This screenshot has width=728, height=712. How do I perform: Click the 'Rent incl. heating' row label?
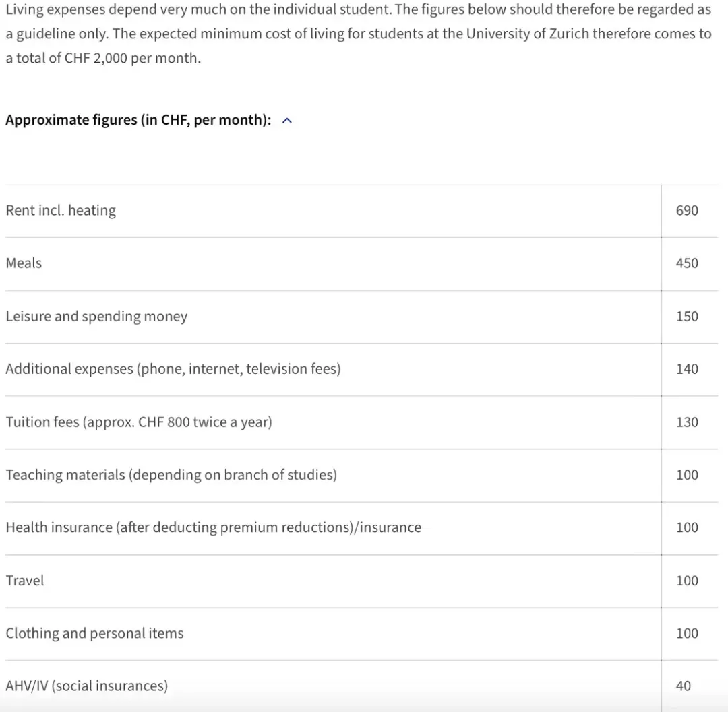click(61, 210)
